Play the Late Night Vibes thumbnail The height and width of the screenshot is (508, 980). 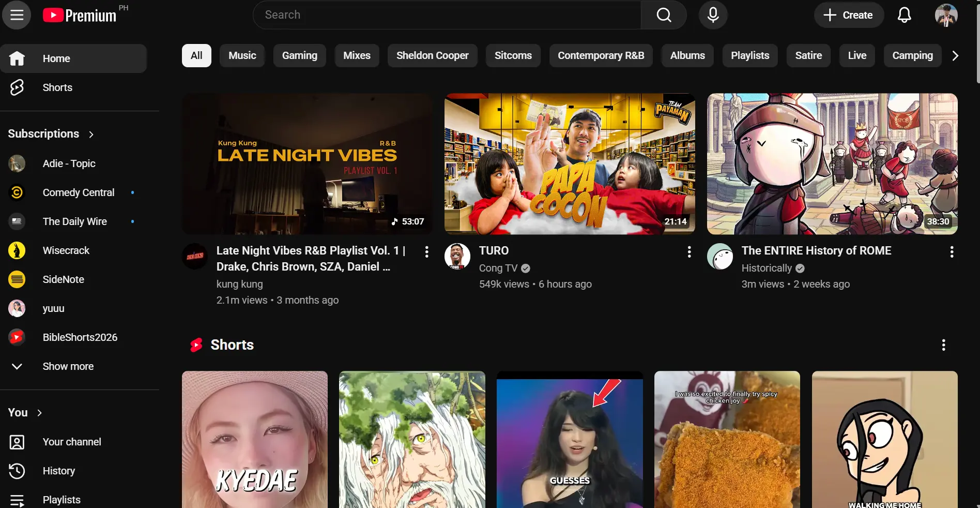307,164
